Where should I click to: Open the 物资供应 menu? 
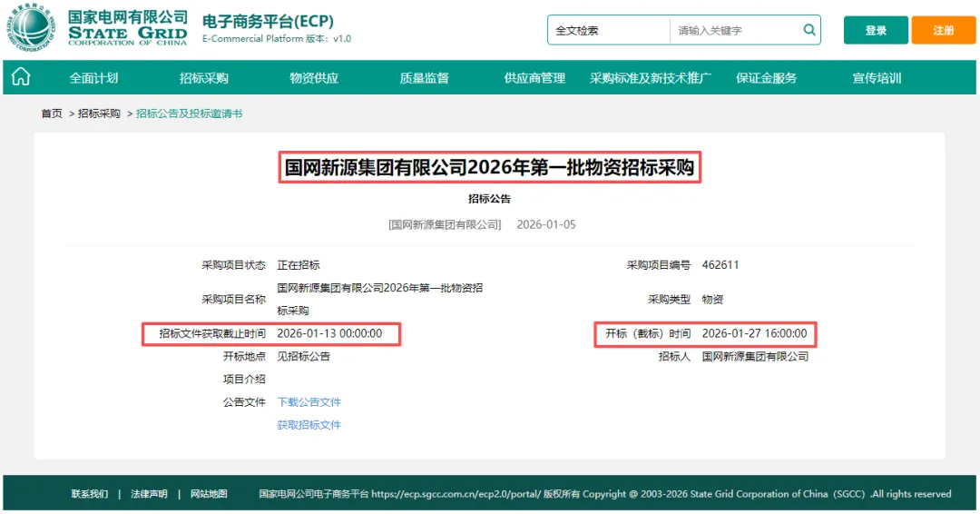click(314, 78)
